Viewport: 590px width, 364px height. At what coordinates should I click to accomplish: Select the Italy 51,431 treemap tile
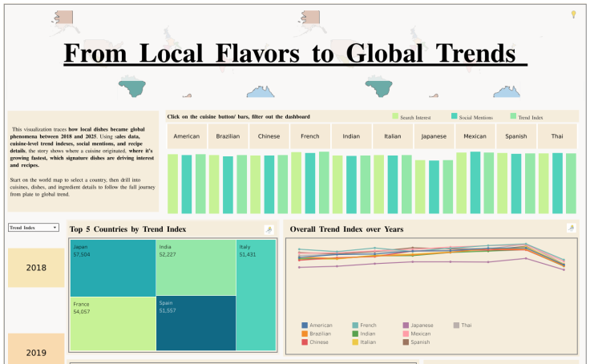(x=257, y=295)
